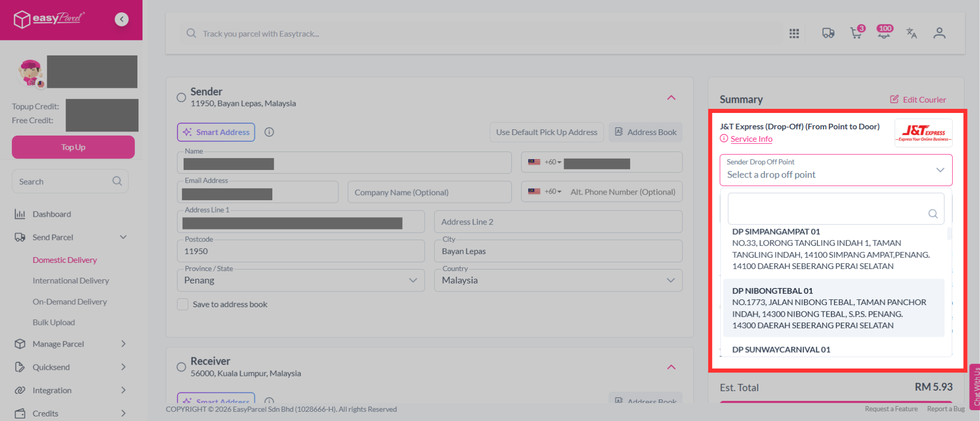Click the Top Up button
This screenshot has height=421, width=980.
(73, 147)
